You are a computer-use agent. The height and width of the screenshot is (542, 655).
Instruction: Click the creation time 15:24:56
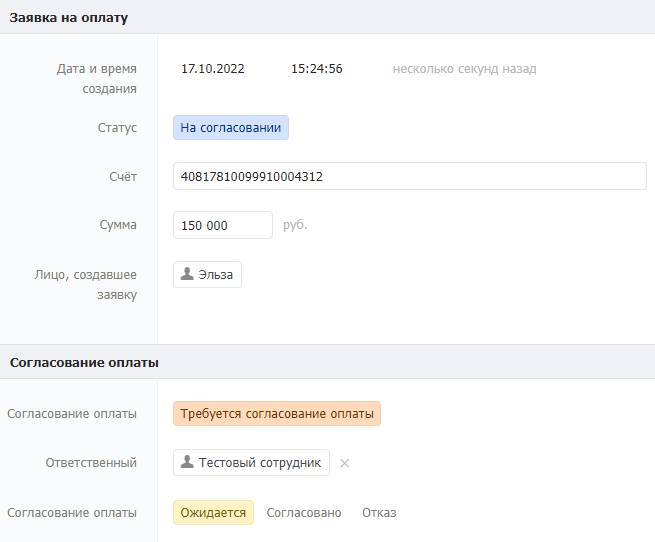(317, 69)
